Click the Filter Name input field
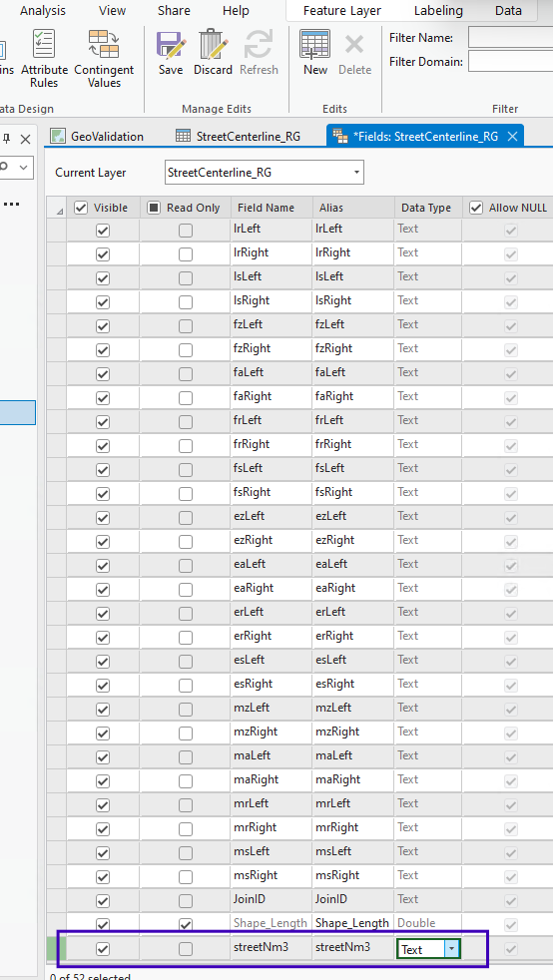Screen dimensions: 553x980 tap(510, 38)
